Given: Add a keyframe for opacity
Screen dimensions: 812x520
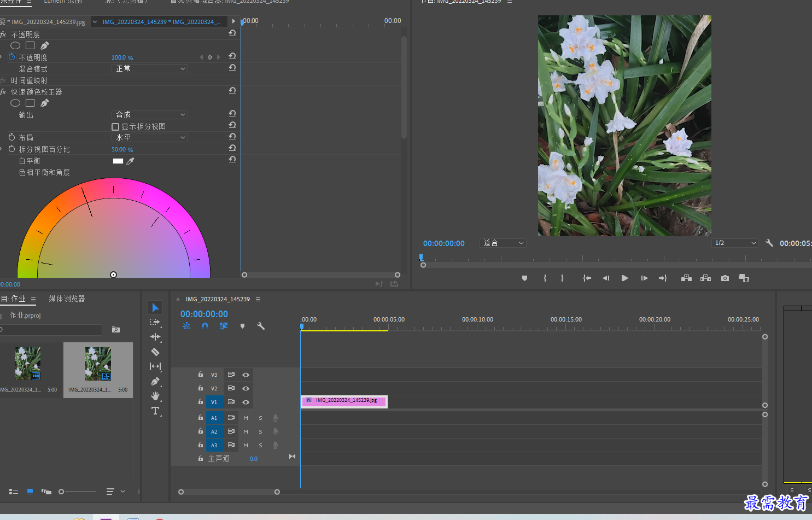Looking at the screenshot, I should click(x=209, y=57).
